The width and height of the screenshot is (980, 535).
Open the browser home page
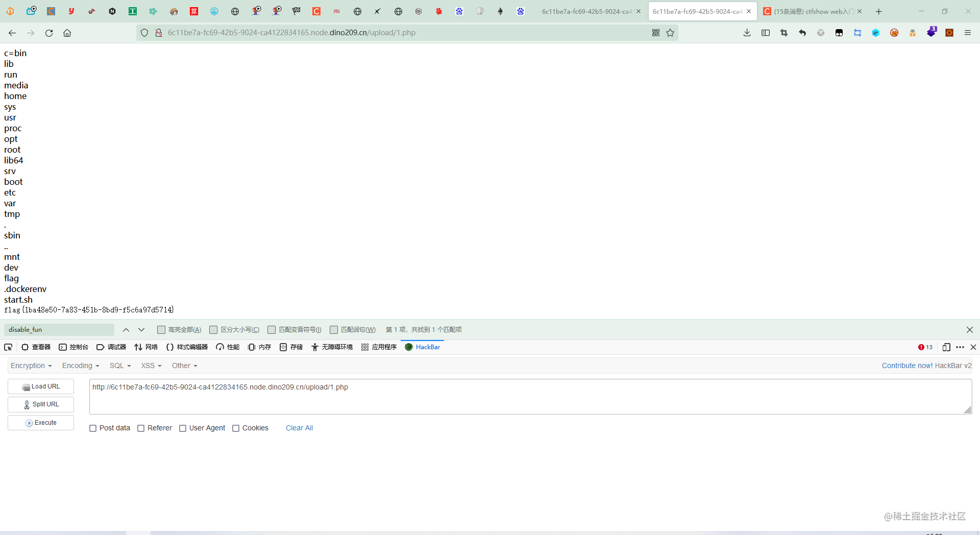click(x=67, y=33)
